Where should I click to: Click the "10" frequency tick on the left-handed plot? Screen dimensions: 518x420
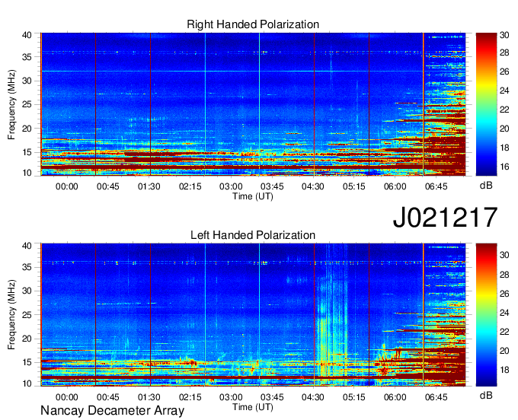tap(27, 383)
